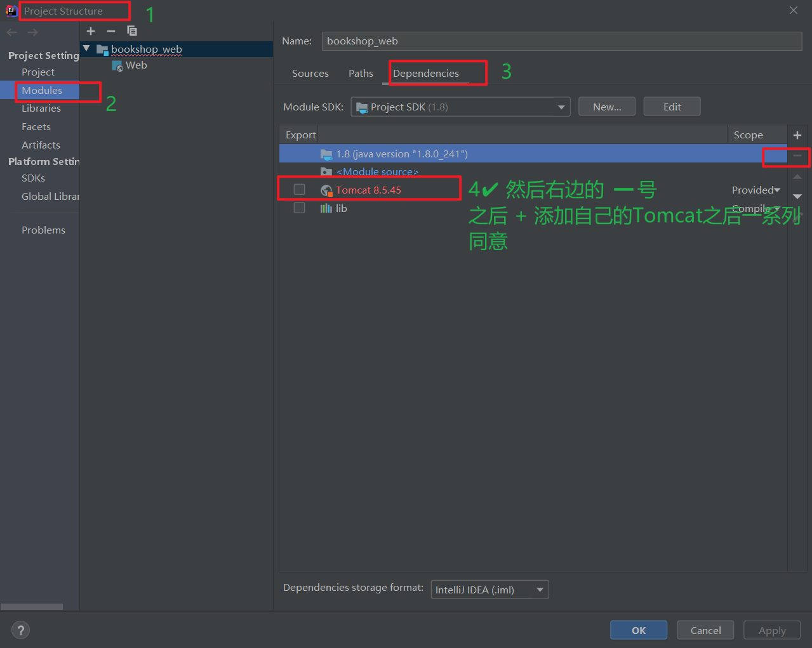Click the OK button

639,630
